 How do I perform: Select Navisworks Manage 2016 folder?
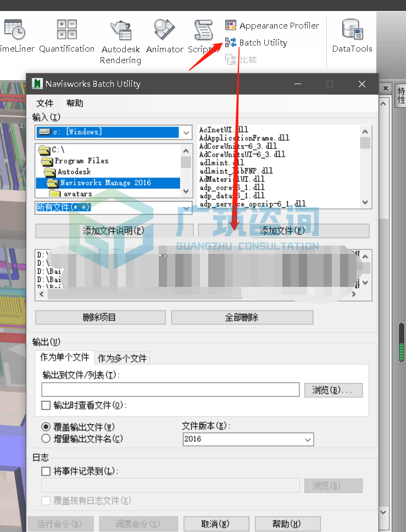click(x=108, y=182)
